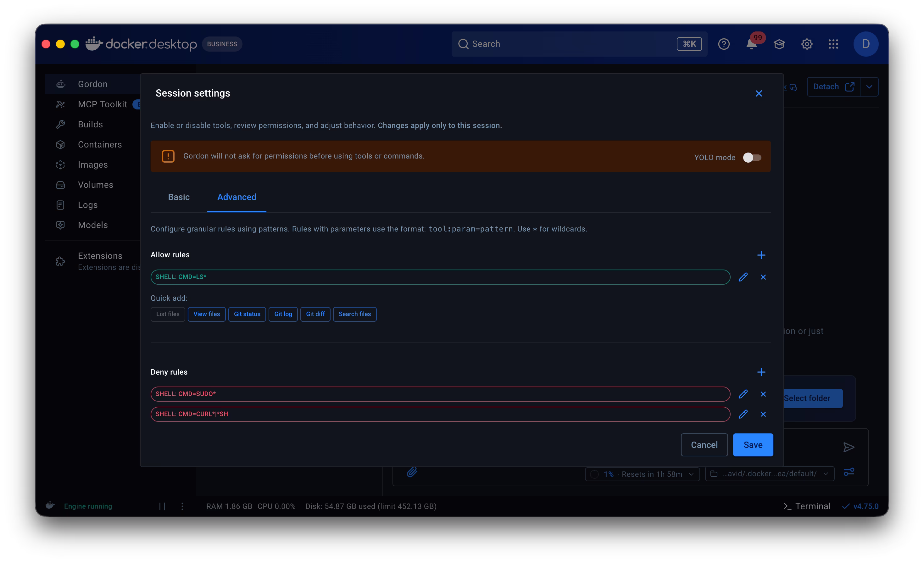Open the working folder path dropdown
The width and height of the screenshot is (924, 563).
coord(769,474)
